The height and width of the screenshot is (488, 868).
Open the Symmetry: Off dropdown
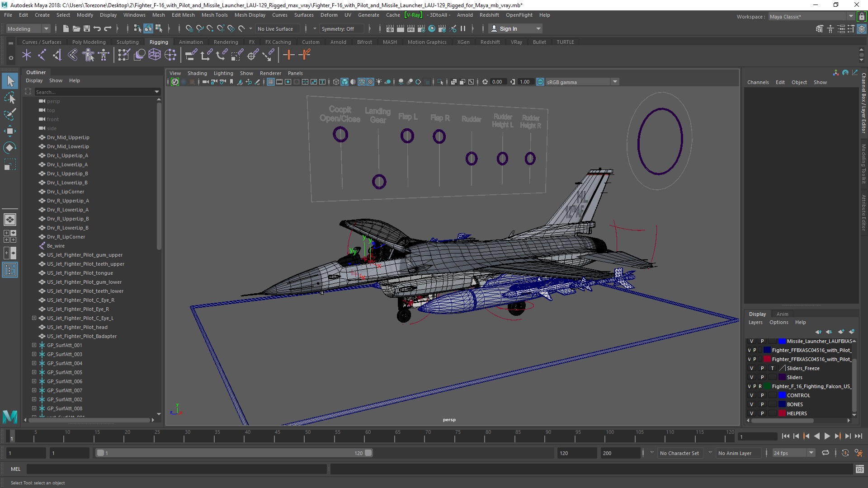pos(342,28)
